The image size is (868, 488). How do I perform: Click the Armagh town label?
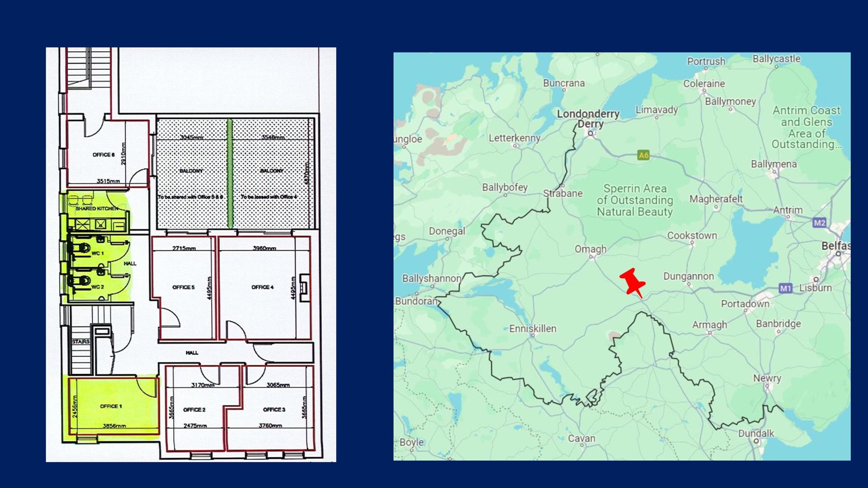(709, 325)
